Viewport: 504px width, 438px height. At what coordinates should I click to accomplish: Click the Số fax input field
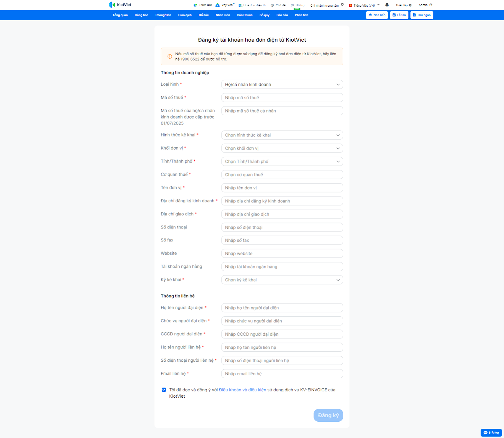(x=282, y=240)
